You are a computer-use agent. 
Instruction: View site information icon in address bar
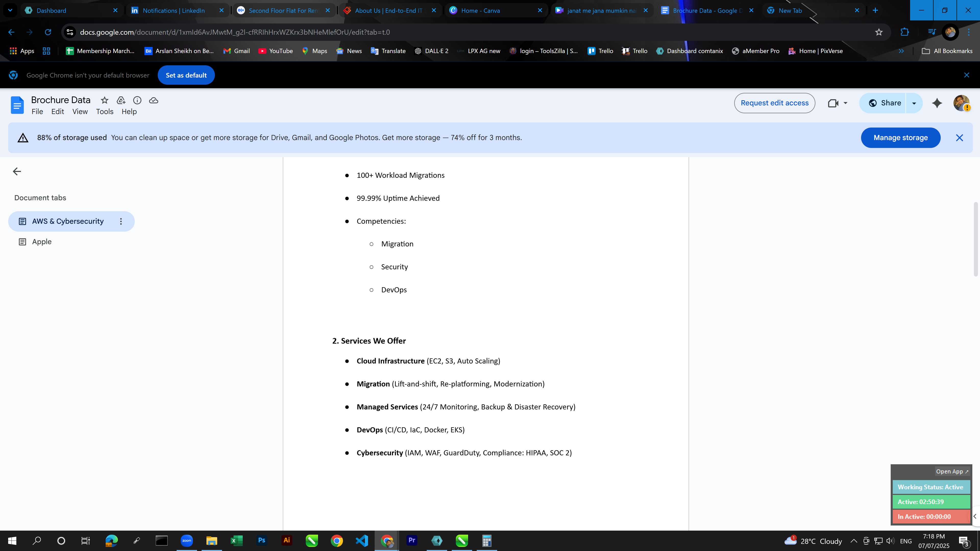(70, 32)
